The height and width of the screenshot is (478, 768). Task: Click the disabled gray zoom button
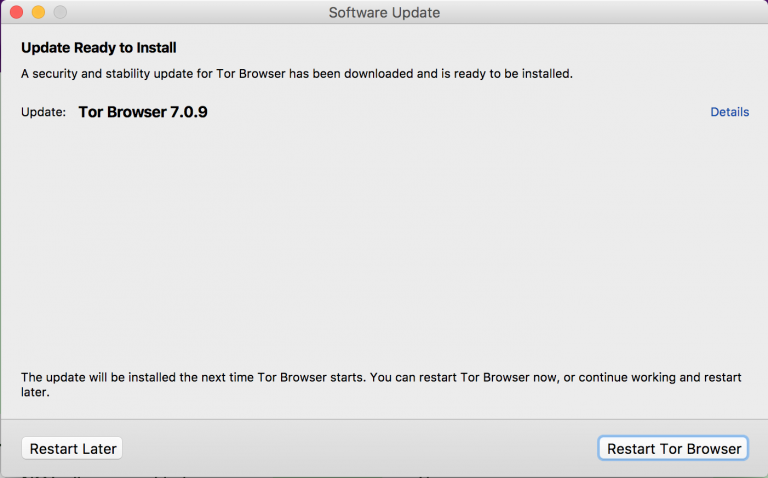point(60,13)
